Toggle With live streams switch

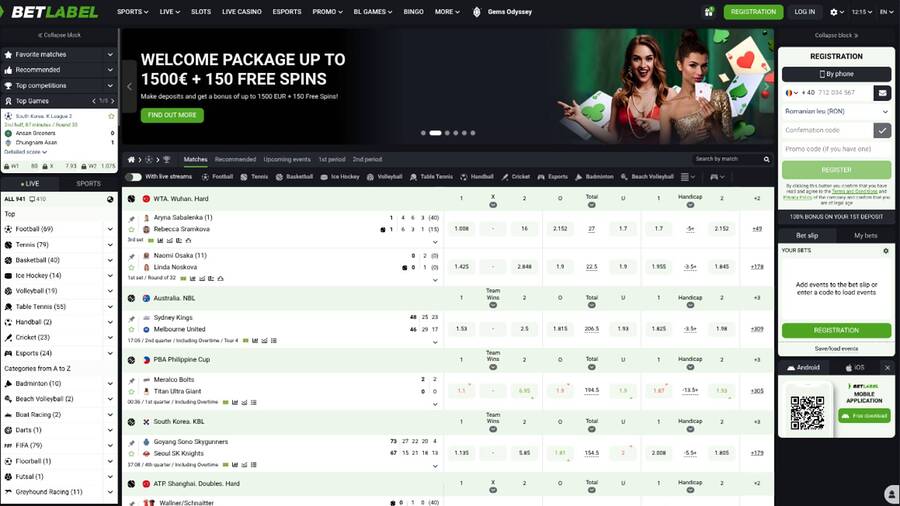point(134,177)
